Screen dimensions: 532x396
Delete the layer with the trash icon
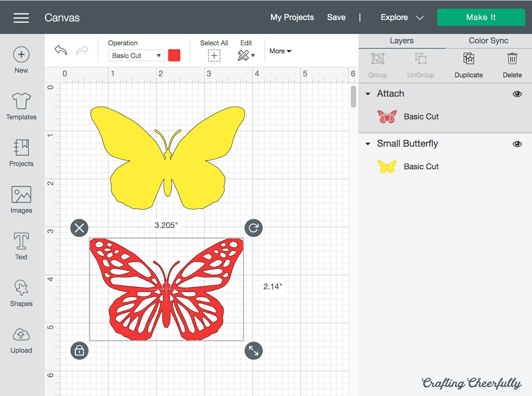[x=512, y=59]
